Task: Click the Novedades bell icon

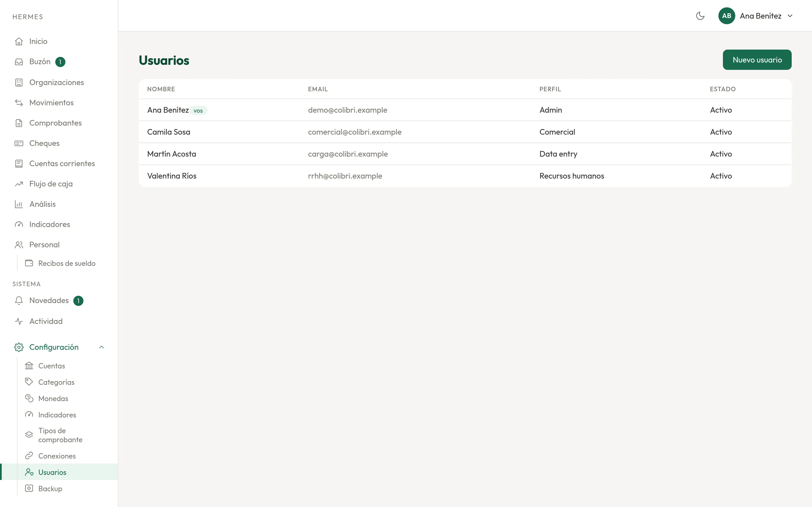Action: coord(19,301)
